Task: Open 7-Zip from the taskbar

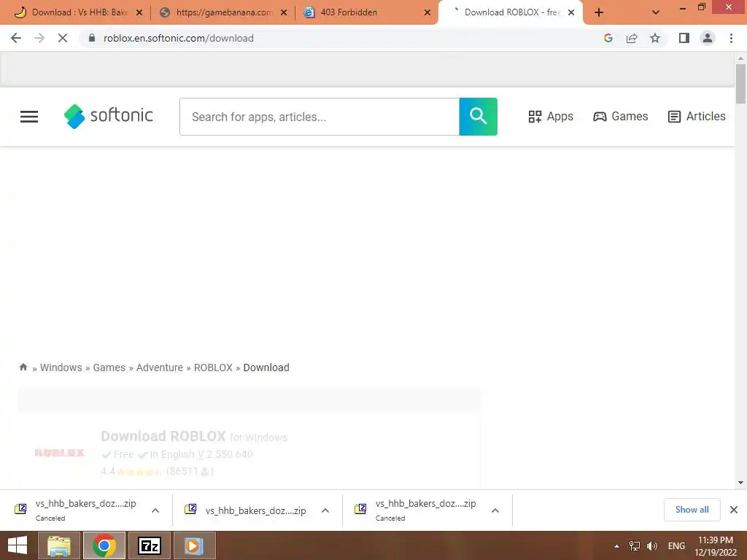Action: pyautogui.click(x=149, y=545)
